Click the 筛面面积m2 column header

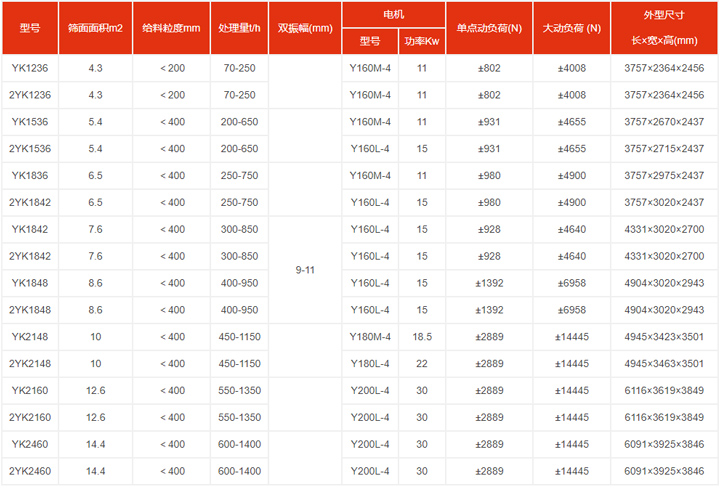[x=95, y=28]
